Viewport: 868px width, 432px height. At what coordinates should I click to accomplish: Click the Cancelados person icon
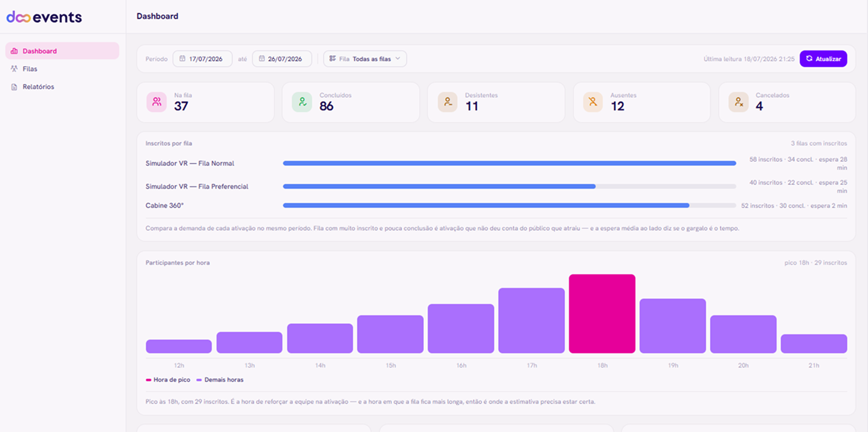pyautogui.click(x=738, y=102)
